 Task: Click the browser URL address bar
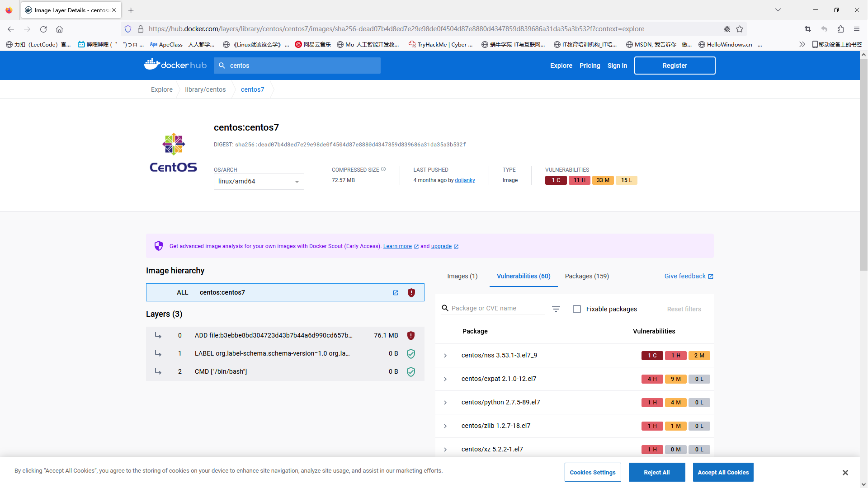coord(434,29)
